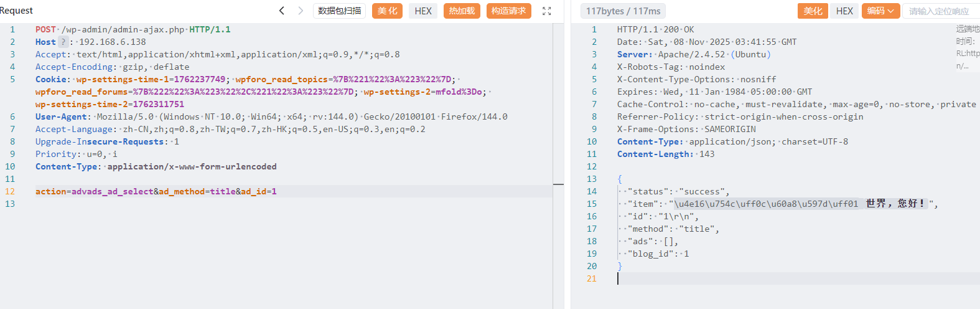Click the HTTP/1.1 200 OK status line
Viewport: 980px width, 309px height.
click(x=655, y=29)
